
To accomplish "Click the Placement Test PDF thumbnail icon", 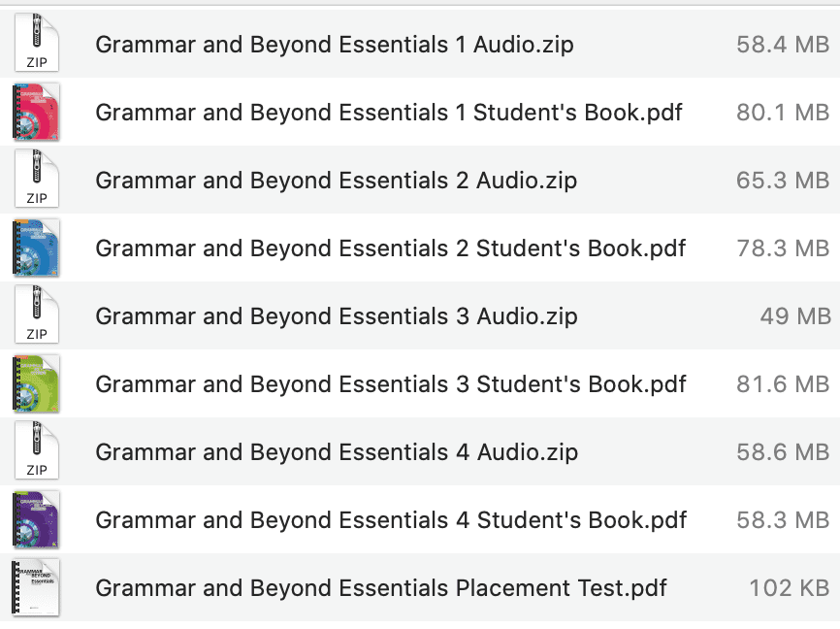I will click(37, 588).
